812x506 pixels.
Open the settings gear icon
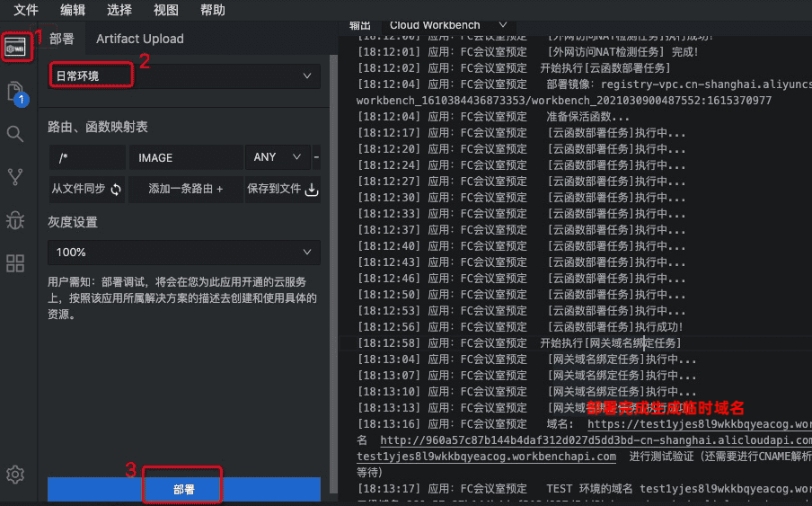(15, 474)
